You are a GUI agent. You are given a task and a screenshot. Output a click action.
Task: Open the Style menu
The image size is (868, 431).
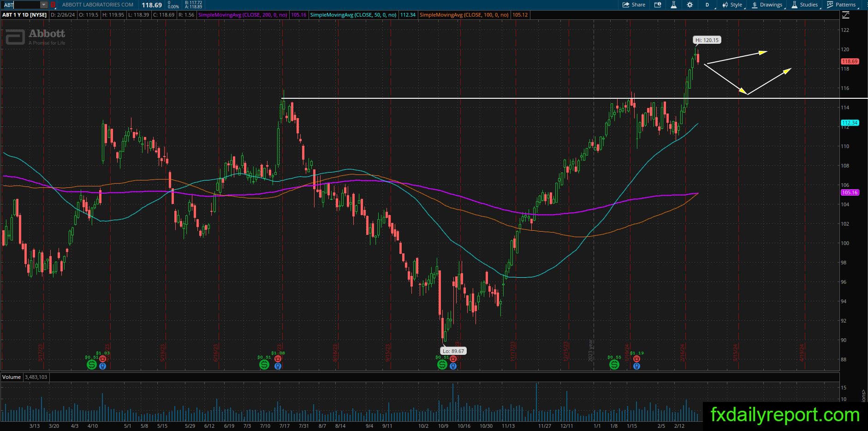coord(732,5)
